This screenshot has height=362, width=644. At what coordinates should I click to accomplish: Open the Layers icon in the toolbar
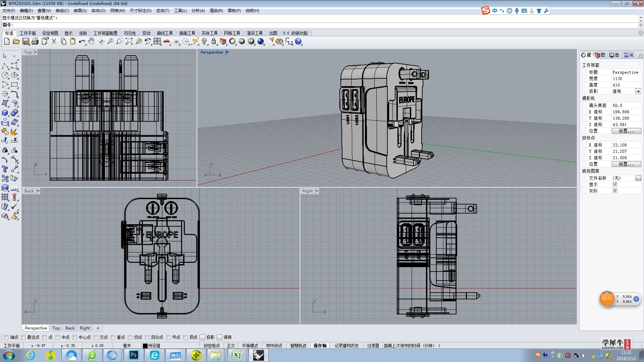tap(223, 42)
